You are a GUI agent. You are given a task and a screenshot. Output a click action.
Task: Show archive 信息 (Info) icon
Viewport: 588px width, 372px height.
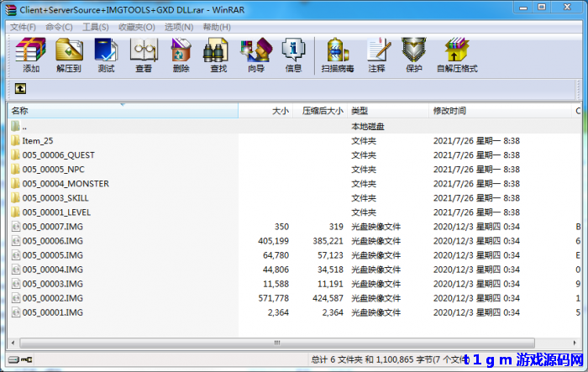point(293,55)
